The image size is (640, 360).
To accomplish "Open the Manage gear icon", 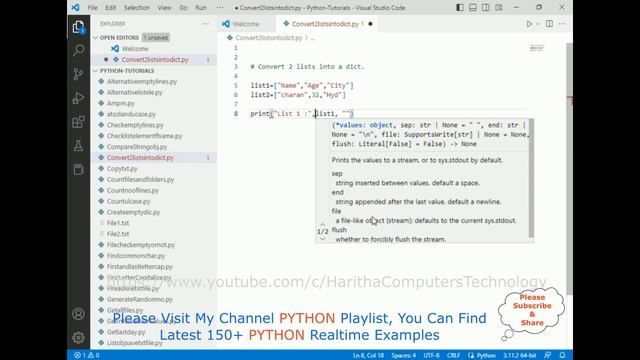I will tap(78, 338).
